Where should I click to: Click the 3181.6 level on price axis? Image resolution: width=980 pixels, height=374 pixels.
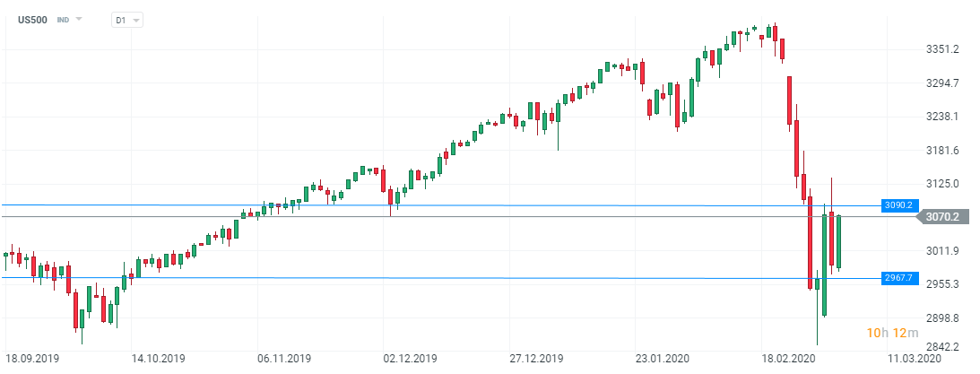[942, 151]
